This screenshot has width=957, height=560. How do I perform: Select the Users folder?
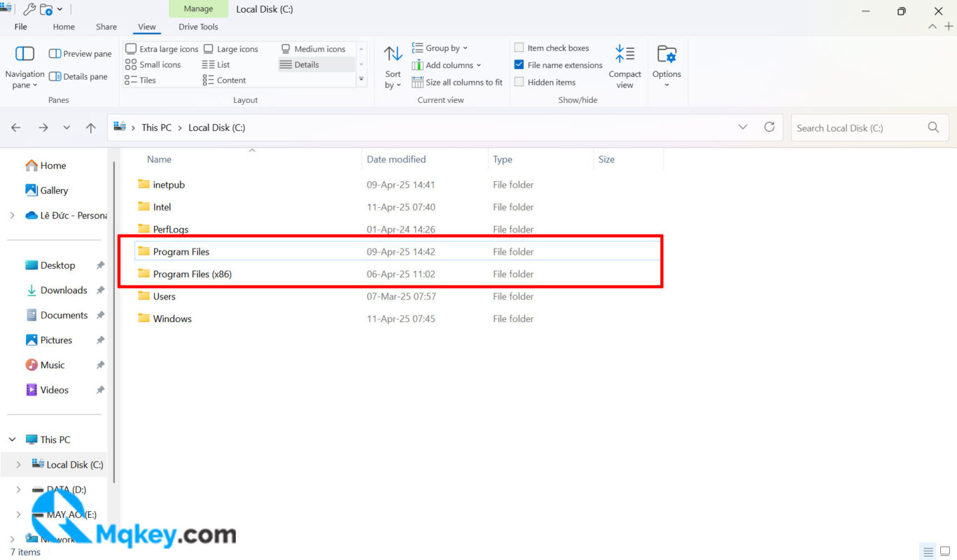click(398, 296)
